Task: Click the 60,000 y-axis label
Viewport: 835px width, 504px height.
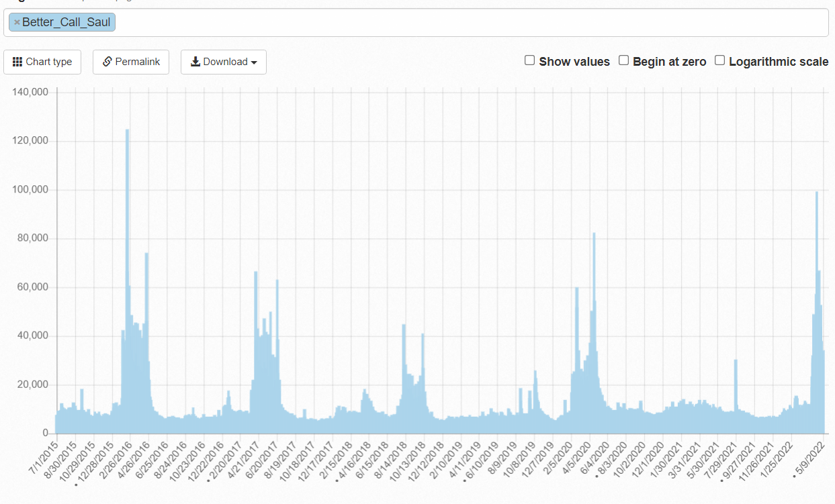Action: [34, 287]
